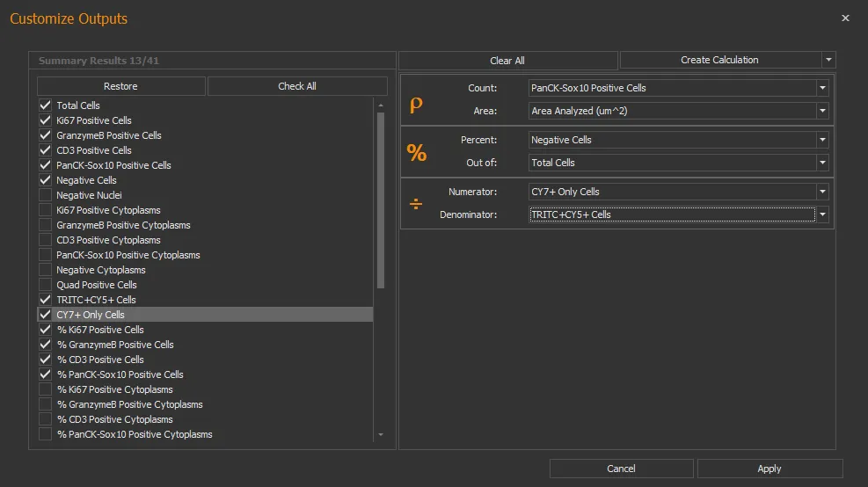Click the orange percent calculation icon
868x487 pixels.
pyautogui.click(x=416, y=152)
